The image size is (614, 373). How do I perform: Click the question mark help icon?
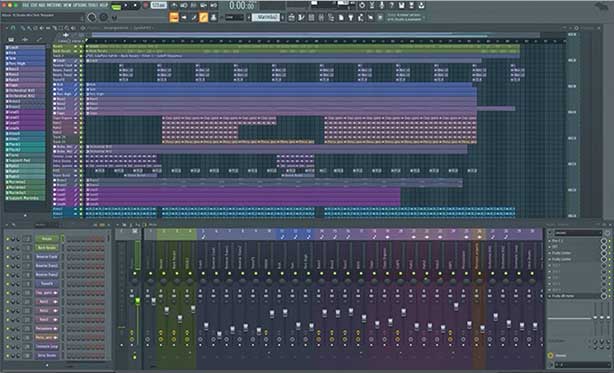[391, 5]
